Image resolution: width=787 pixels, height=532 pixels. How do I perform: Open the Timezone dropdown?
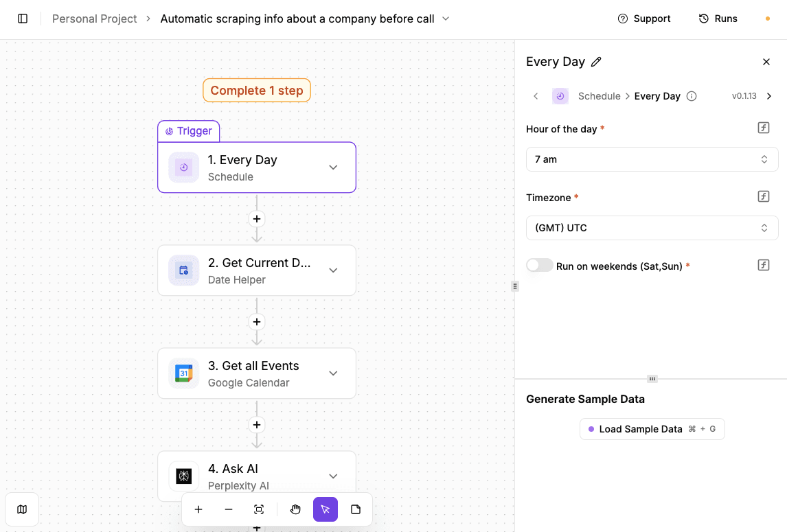coord(651,227)
